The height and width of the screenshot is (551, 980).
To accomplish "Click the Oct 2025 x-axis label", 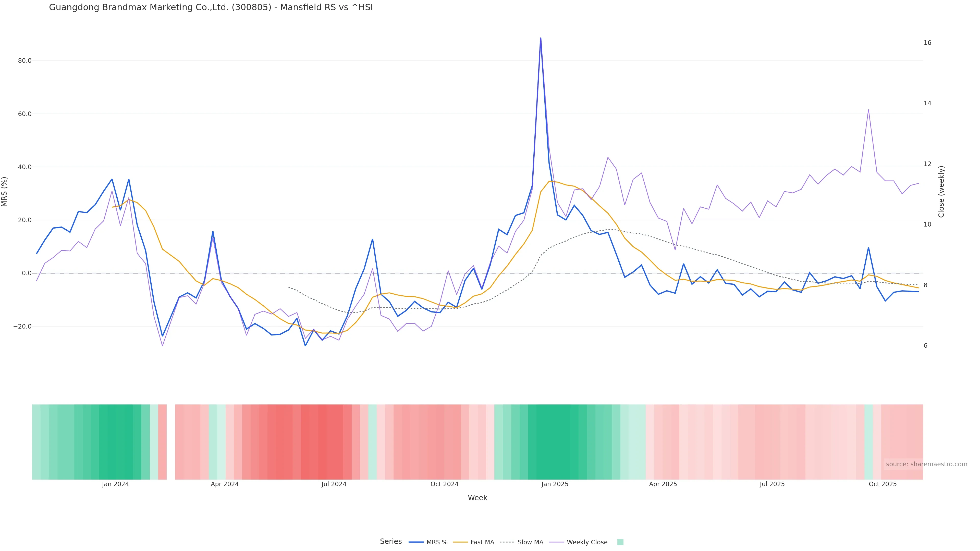I will click(883, 484).
